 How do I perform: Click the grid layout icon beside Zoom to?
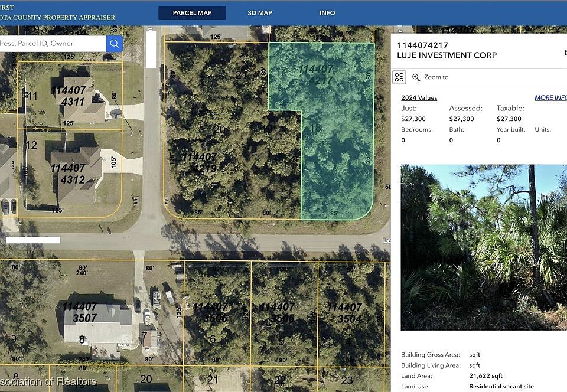[399, 77]
